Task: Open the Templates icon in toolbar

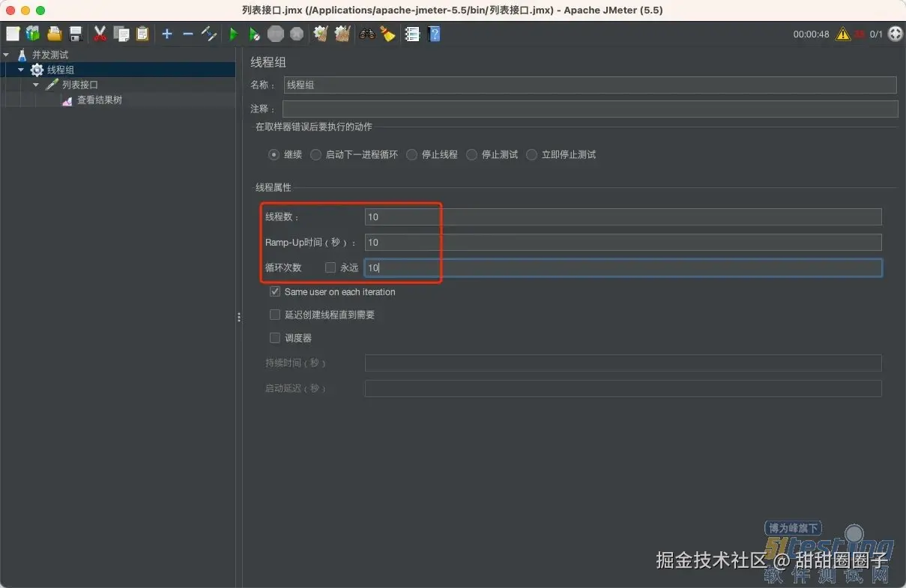Action: click(33, 34)
